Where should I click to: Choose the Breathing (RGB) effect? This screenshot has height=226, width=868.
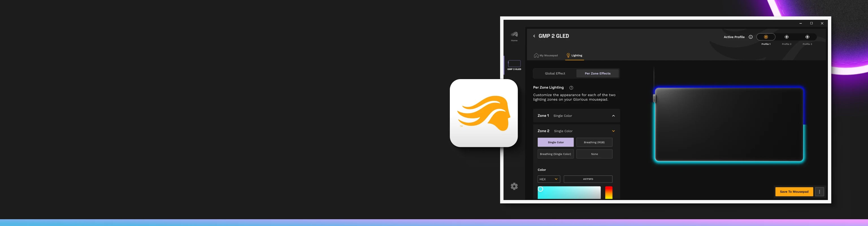(x=594, y=142)
